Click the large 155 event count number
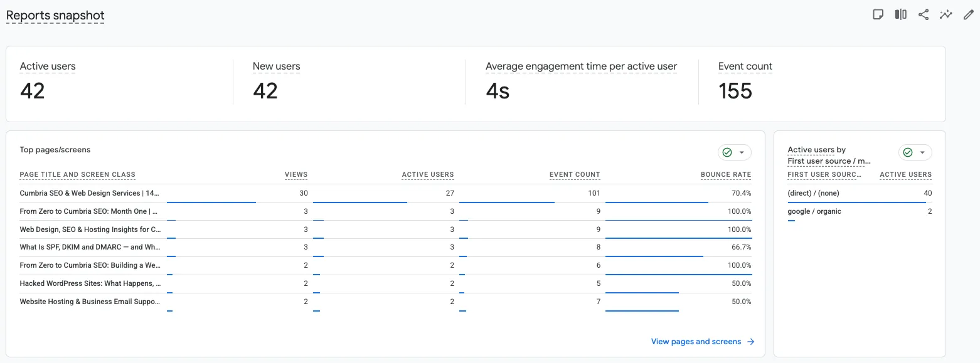 (735, 91)
